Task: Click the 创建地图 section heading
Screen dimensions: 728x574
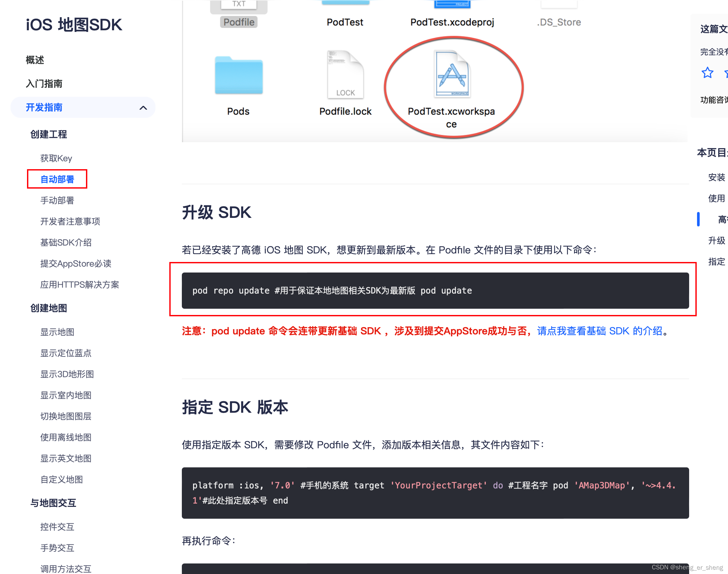Action: click(49, 308)
